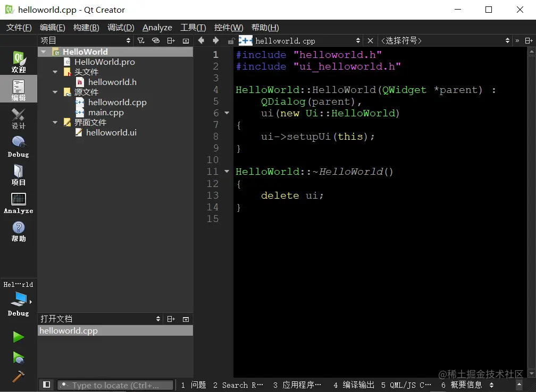Switch to Debug mode in sidebar
This screenshot has width=536, height=392.
click(19, 147)
